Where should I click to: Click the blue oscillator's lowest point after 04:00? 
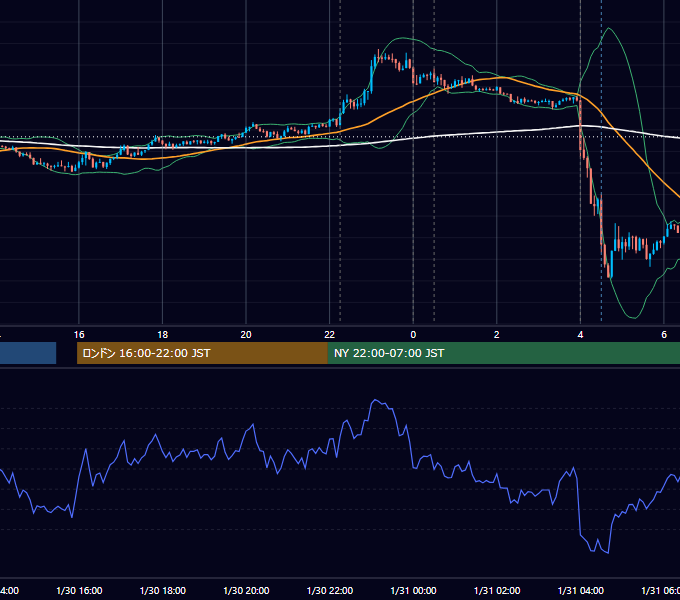[608, 552]
